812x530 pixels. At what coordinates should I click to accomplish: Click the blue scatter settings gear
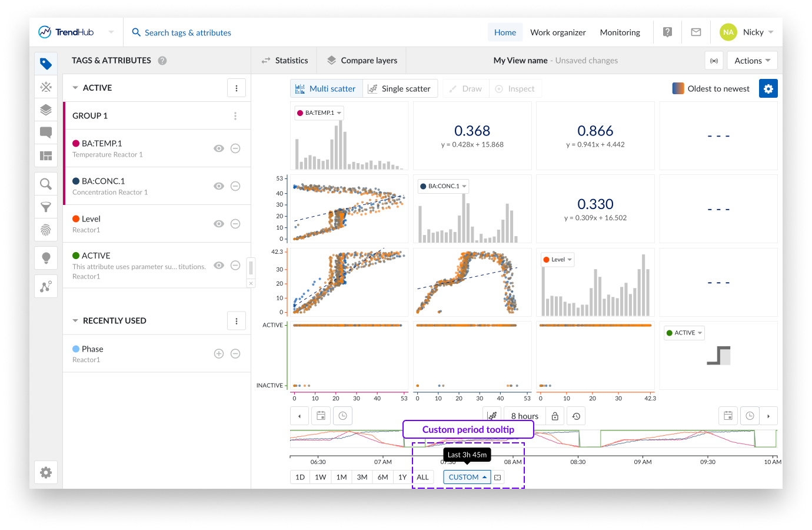point(768,88)
